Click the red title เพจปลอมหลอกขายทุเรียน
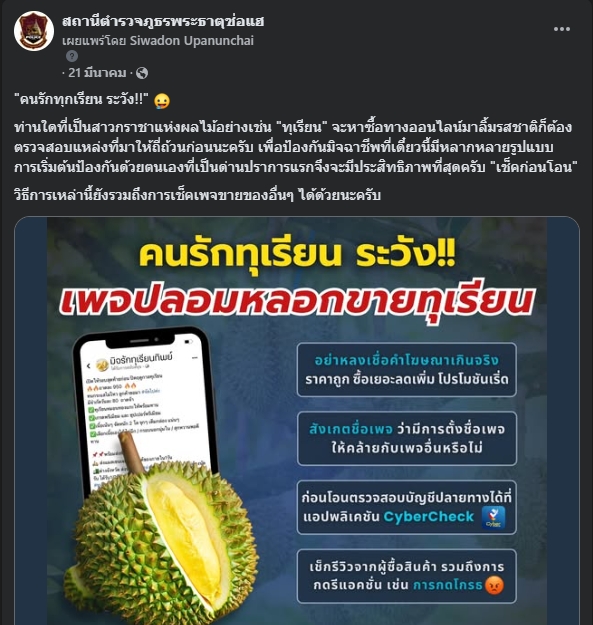This screenshot has width=593, height=625. pyautogui.click(x=297, y=300)
